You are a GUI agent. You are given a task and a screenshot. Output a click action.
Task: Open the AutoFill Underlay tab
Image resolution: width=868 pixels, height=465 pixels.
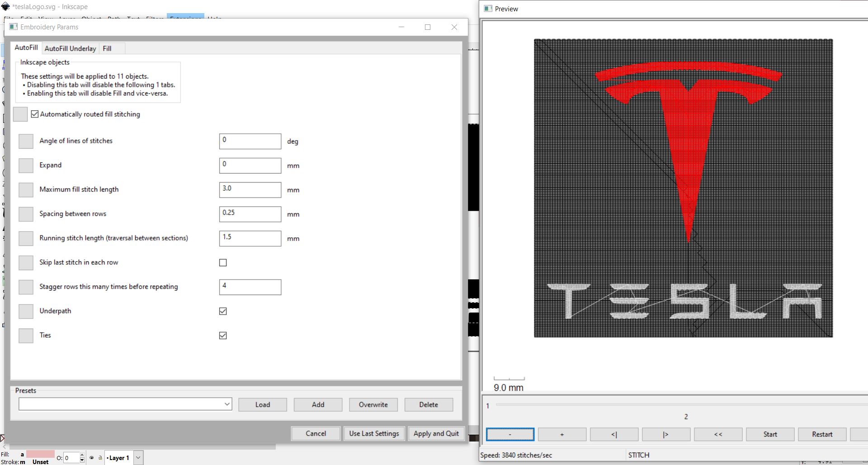pos(70,48)
